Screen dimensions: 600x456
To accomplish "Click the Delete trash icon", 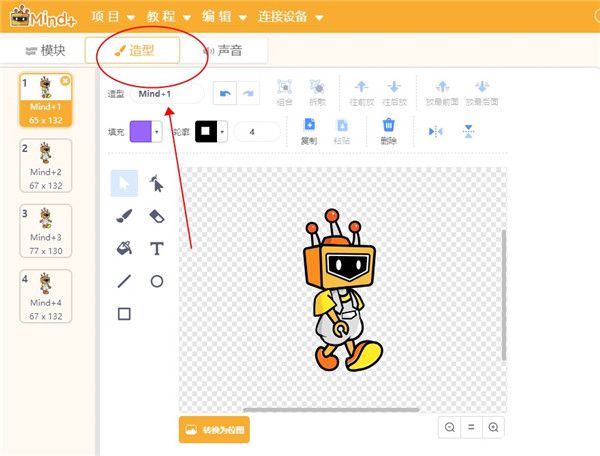I will (388, 130).
